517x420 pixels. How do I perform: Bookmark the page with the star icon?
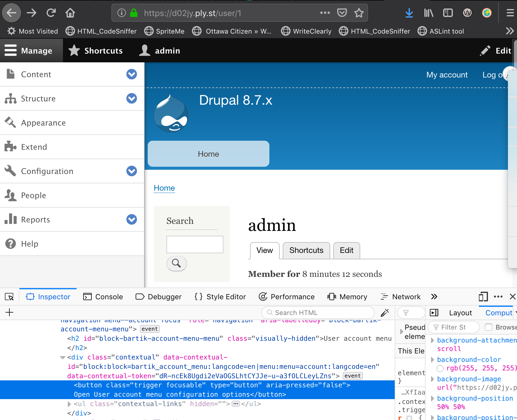(x=359, y=13)
